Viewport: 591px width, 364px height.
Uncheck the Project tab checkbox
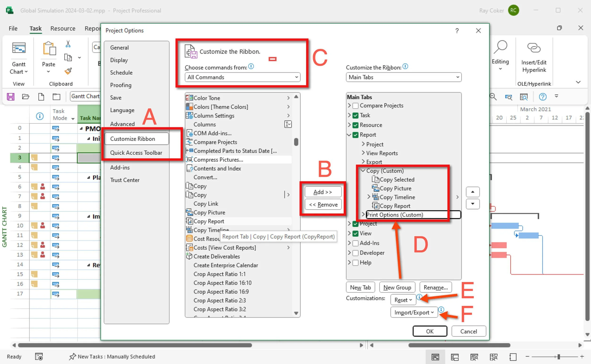[x=355, y=224]
